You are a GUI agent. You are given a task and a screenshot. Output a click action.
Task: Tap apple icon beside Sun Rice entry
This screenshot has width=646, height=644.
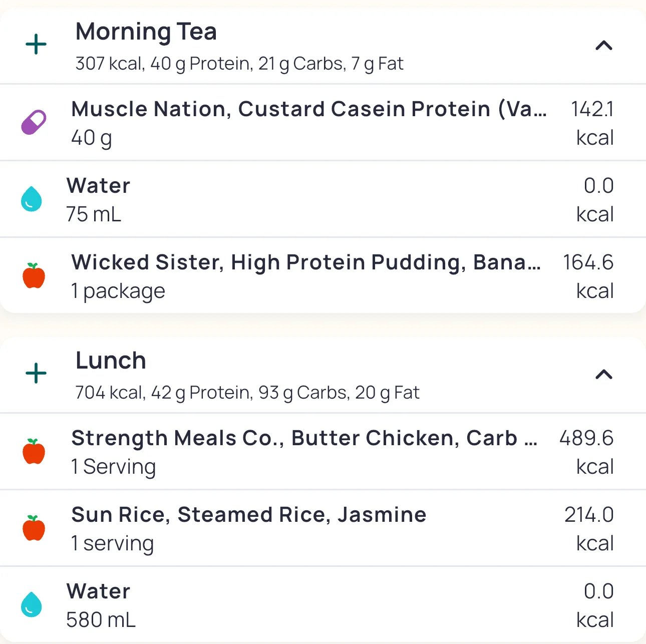[x=34, y=528]
